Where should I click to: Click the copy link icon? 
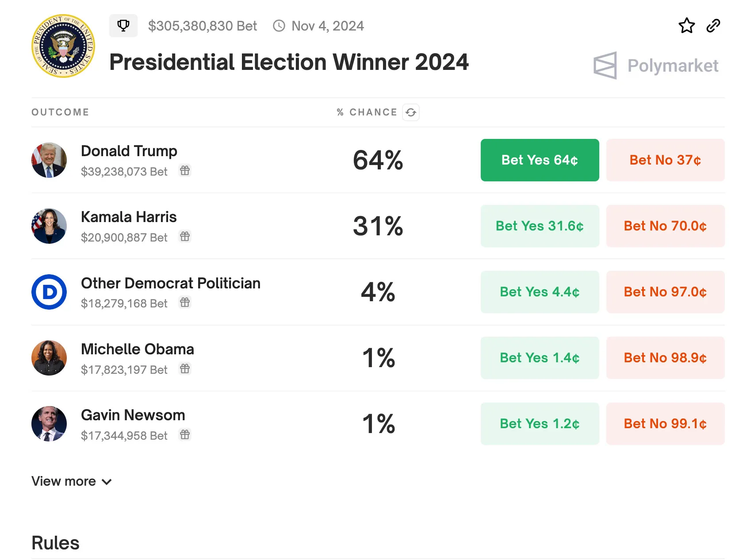point(713,26)
